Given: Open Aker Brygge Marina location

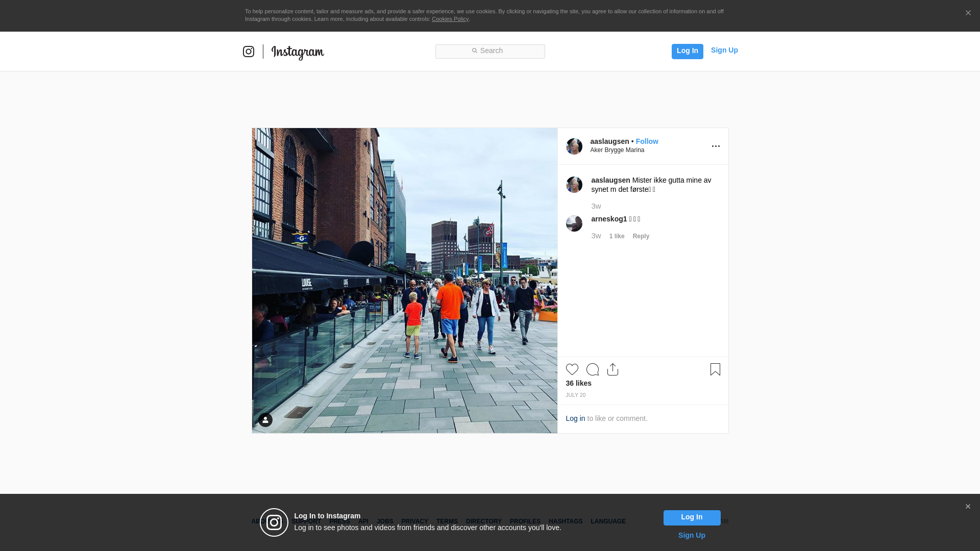Looking at the screenshot, I should click(617, 150).
